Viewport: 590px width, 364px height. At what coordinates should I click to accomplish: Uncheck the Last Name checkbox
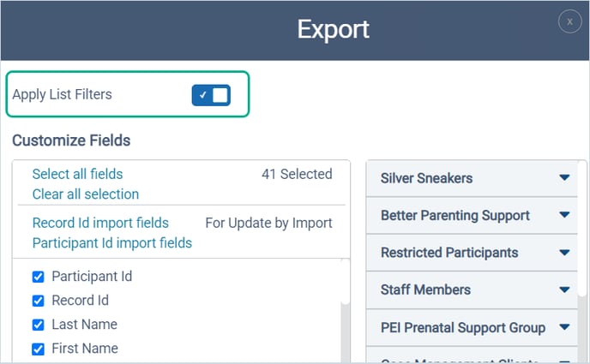tap(38, 325)
